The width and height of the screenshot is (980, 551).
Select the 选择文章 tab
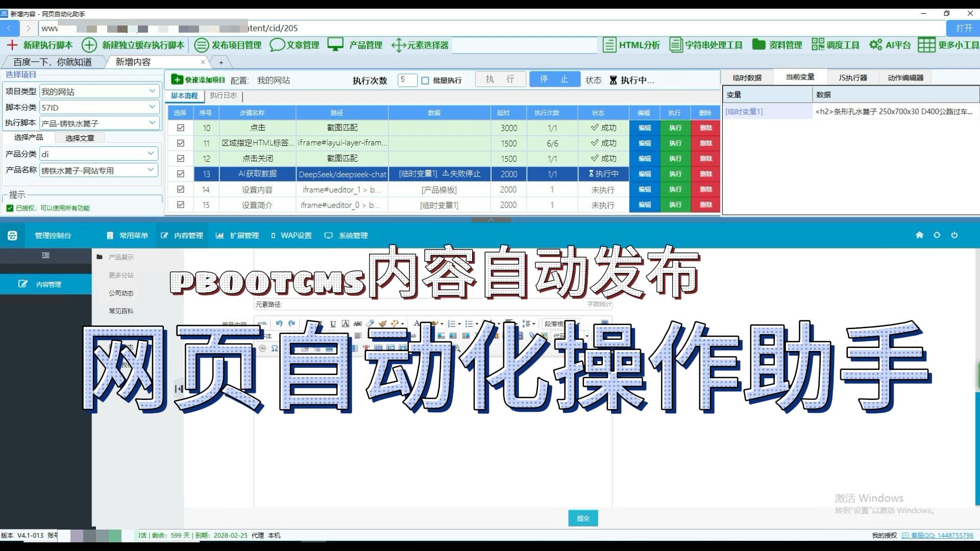80,138
